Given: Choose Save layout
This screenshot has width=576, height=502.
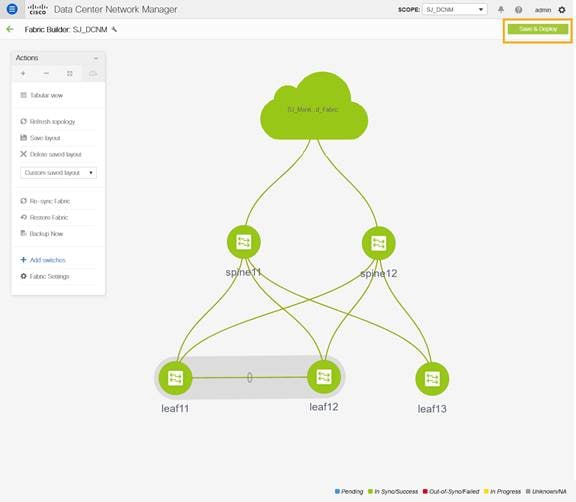Looking at the screenshot, I should point(40,138).
